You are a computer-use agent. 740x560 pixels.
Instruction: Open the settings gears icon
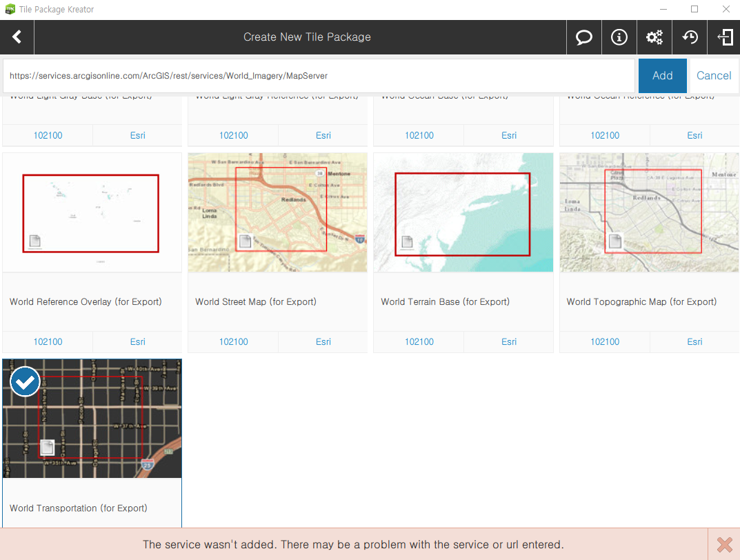(x=654, y=37)
